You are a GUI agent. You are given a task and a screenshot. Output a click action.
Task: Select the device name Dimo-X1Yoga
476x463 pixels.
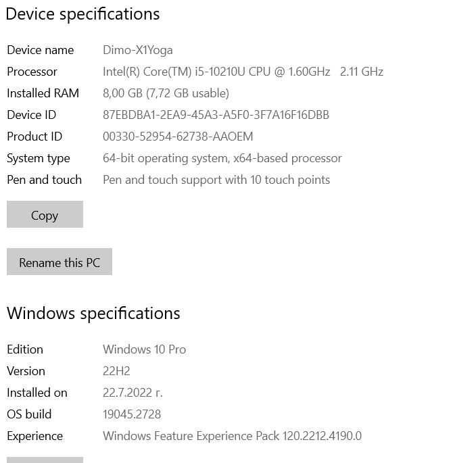pyautogui.click(x=137, y=50)
